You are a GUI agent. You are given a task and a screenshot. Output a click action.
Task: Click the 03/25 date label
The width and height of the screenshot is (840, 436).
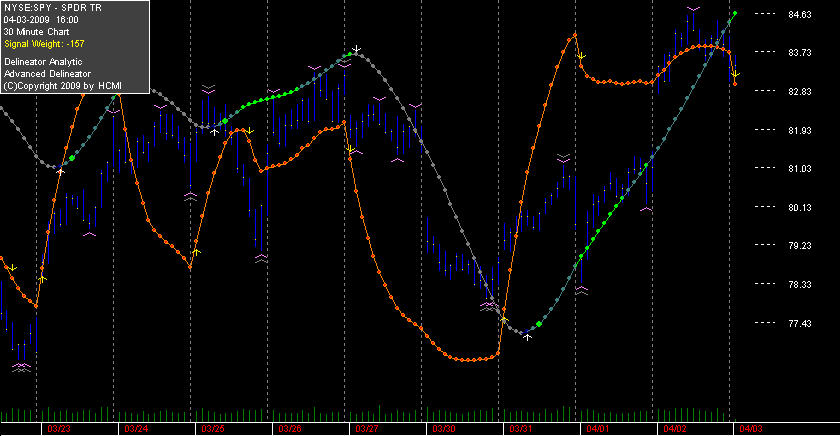213,429
